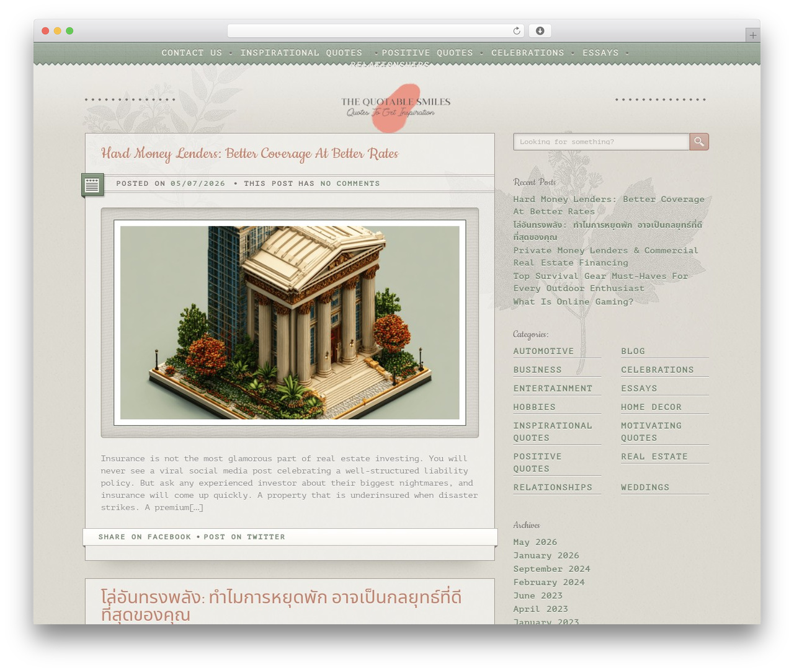The height and width of the screenshot is (672, 794).
Task: Open the Thai-language second post title
Action: [281, 606]
